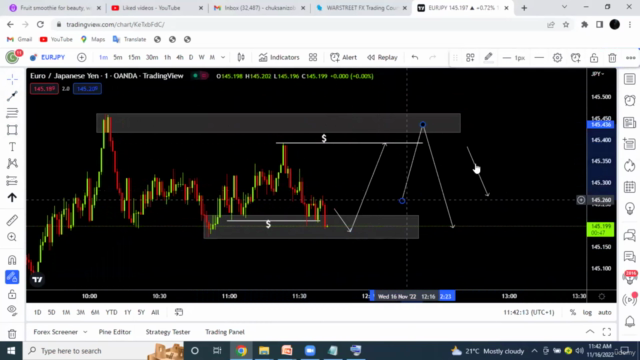Open the alerts clock panel
Viewport: 640px width, 360px height.
point(630,100)
